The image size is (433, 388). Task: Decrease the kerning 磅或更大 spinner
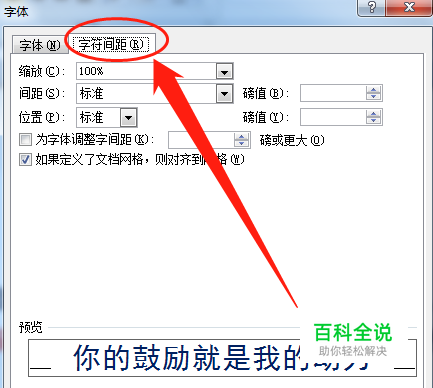(x=242, y=143)
